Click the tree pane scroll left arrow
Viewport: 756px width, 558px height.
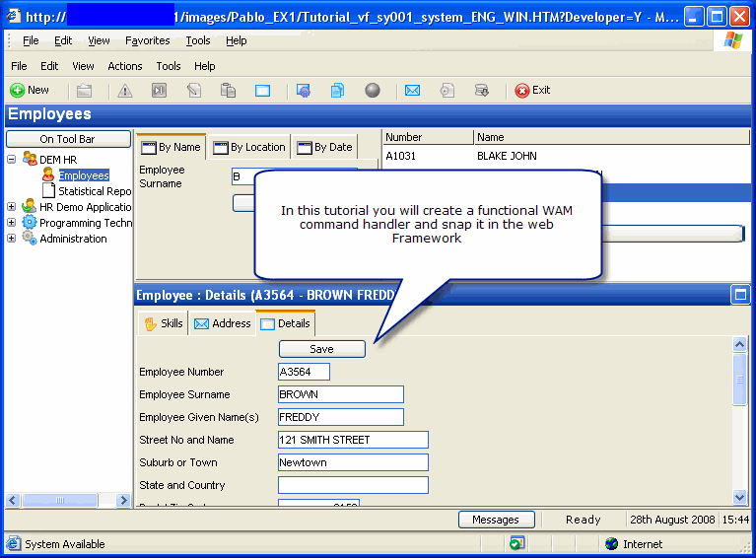coord(13,500)
